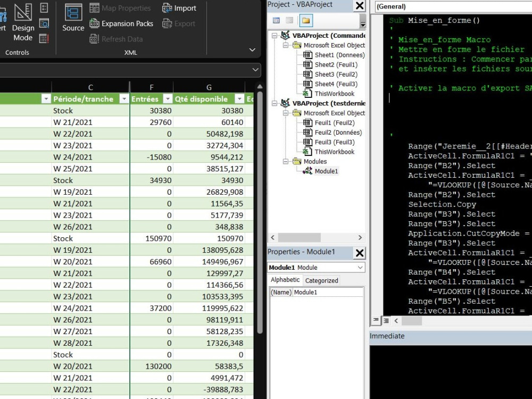The height and width of the screenshot is (399, 532).
Task: Click View Object icon in Project toolbar
Action: click(289, 20)
